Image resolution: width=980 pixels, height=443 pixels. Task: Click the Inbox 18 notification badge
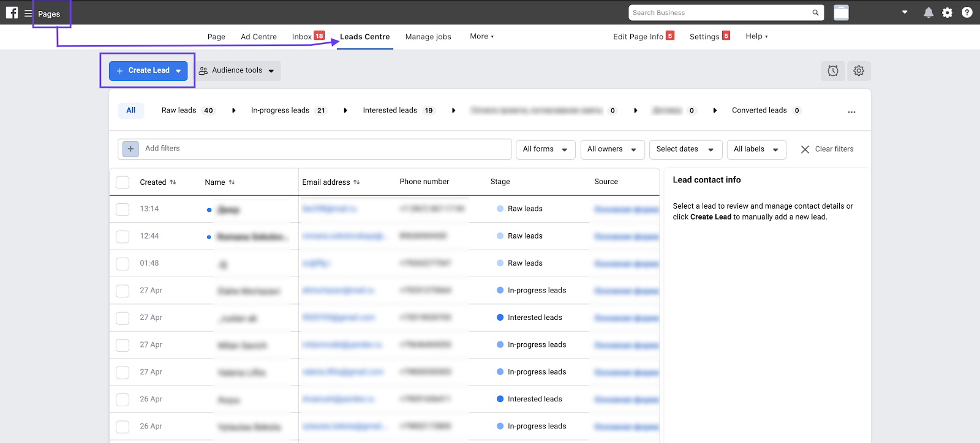click(x=319, y=35)
